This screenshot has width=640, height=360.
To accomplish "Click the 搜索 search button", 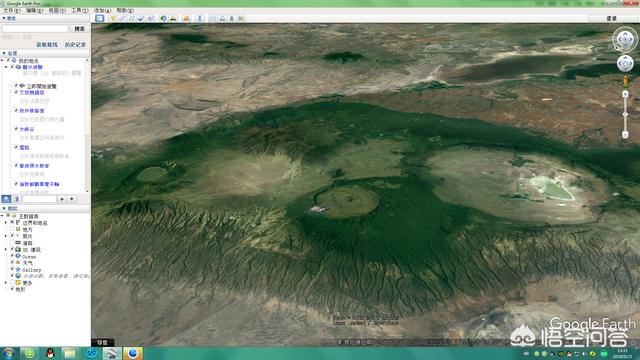I will pos(80,29).
